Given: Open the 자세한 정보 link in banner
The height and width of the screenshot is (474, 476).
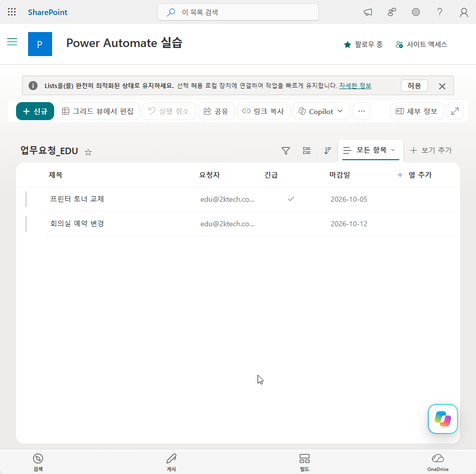Looking at the screenshot, I should coord(355,86).
